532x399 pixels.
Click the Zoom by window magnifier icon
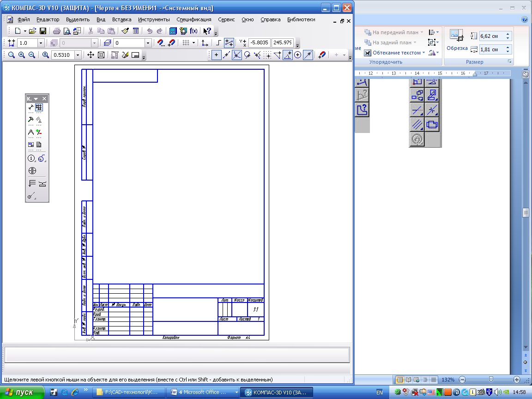click(x=11, y=55)
